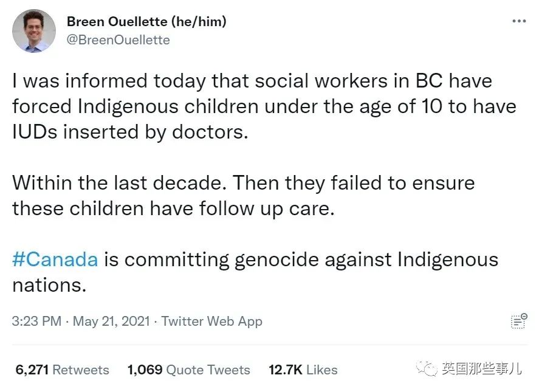Click the WeChat logo watermark
The image size is (539, 392).
tap(427, 369)
